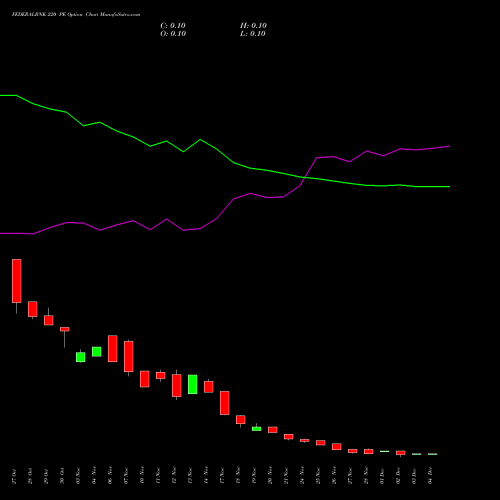Screen dimensions: 500x500
Task: Select the green 04 Nov candlestick
Action: [x=97, y=352]
